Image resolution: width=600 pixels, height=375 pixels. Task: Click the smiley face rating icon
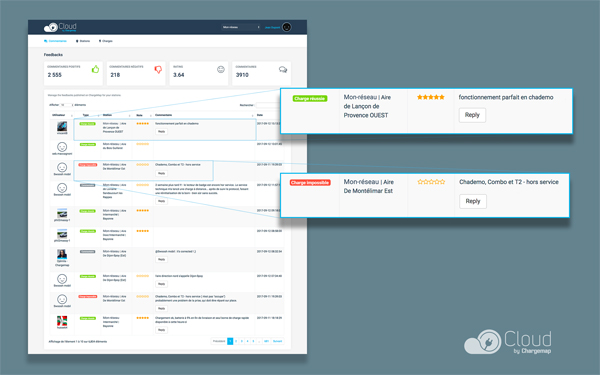(x=221, y=69)
